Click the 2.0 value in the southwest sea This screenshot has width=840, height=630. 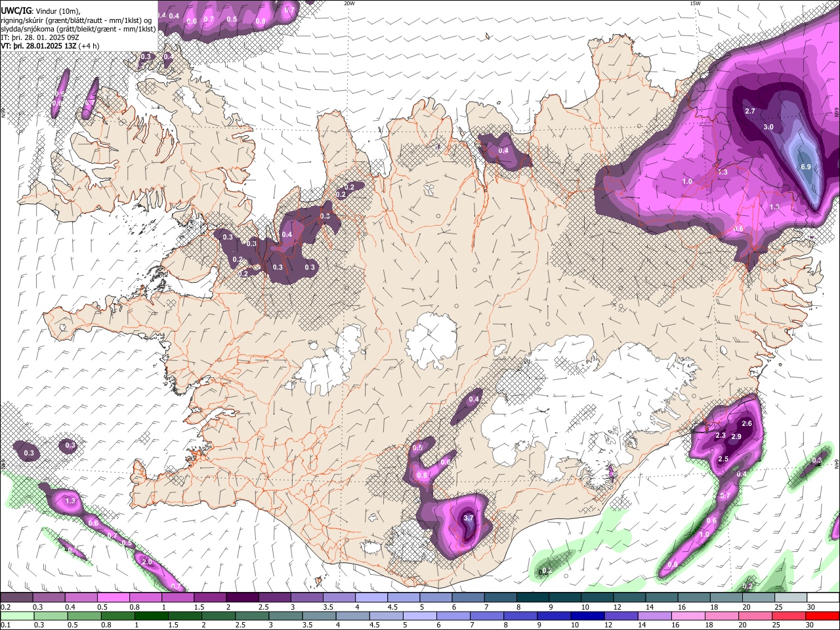(x=147, y=562)
